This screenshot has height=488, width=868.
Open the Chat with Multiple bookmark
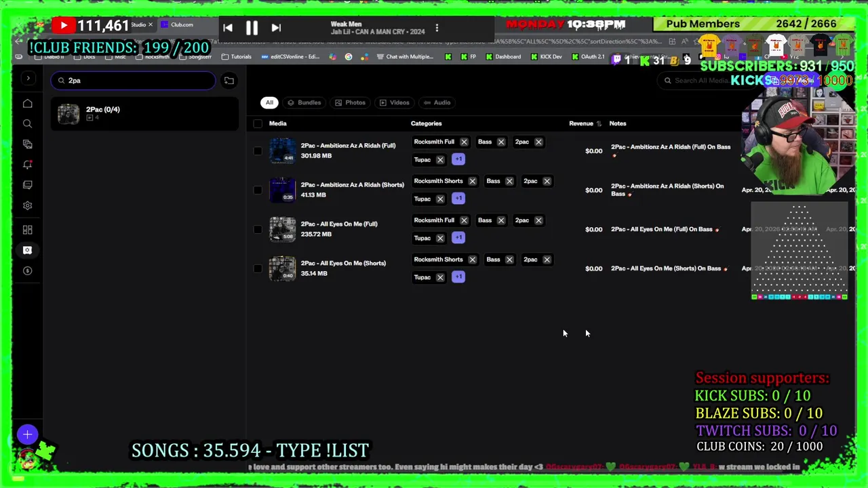[x=405, y=57]
